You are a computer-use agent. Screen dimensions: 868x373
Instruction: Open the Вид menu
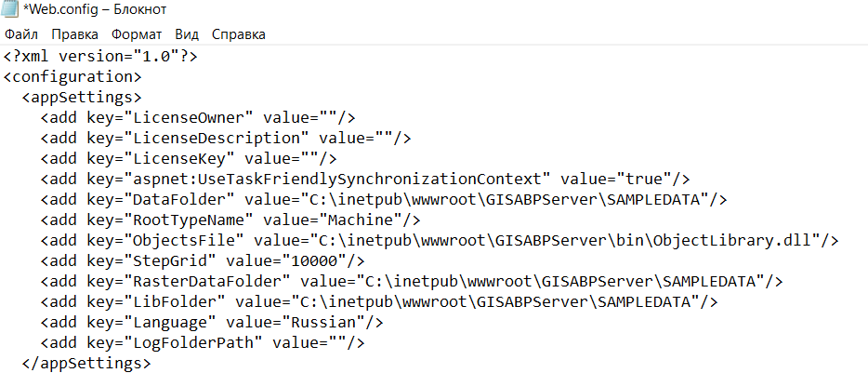pyautogui.click(x=187, y=34)
